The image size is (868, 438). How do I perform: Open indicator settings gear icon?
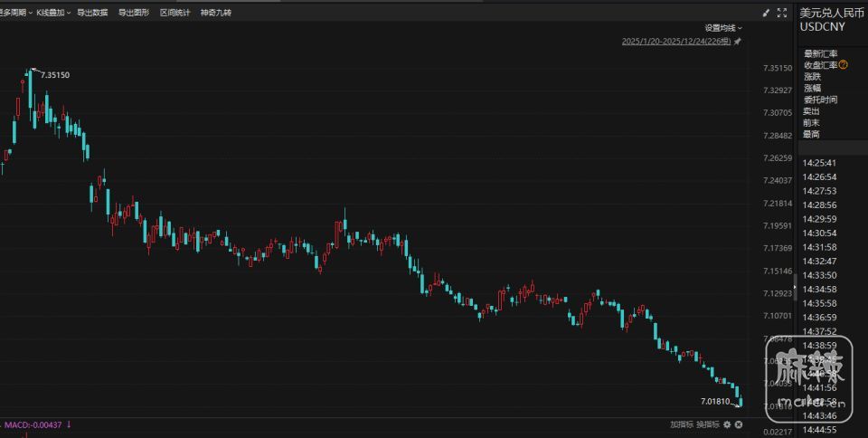click(x=727, y=424)
